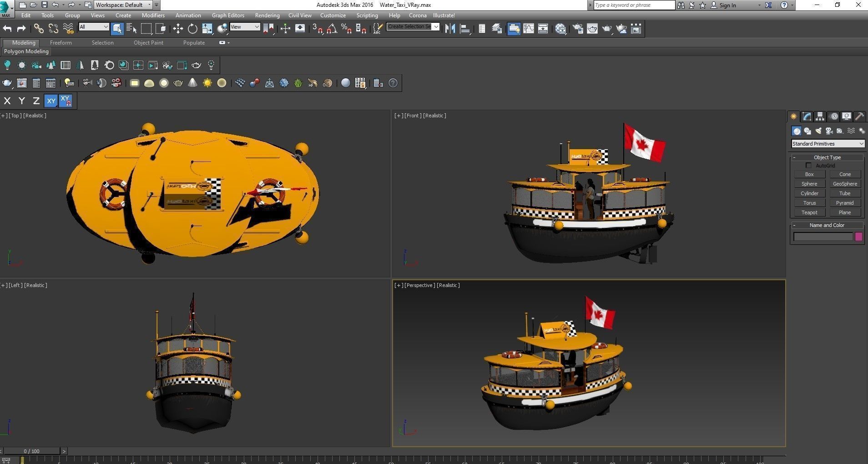This screenshot has height=464, width=868.
Task: Activate the Select and Move tool
Action: click(178, 29)
